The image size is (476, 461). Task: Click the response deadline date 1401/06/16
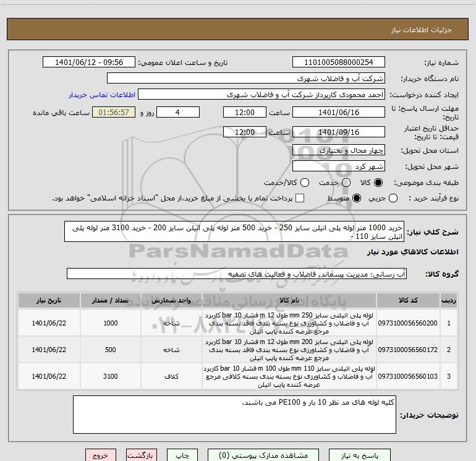click(x=339, y=112)
